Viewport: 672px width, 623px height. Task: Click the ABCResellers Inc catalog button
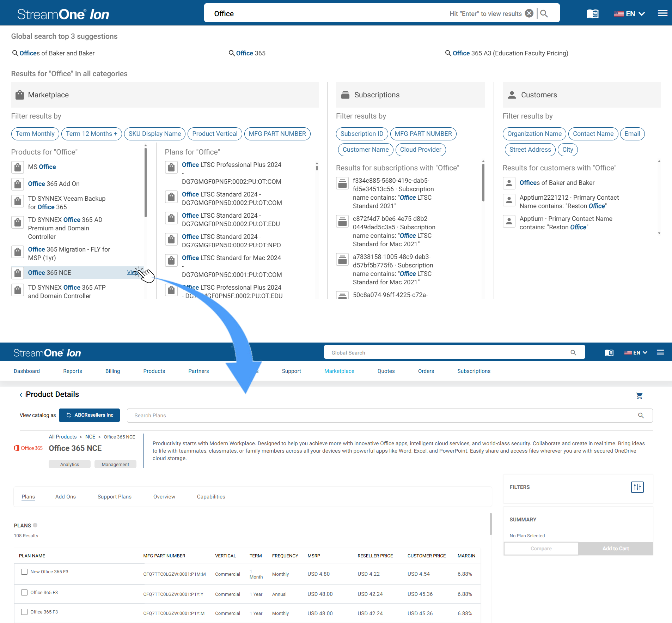(x=90, y=415)
